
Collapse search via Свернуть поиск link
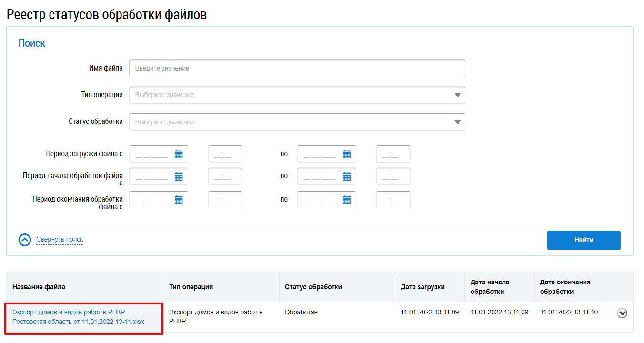pos(60,240)
